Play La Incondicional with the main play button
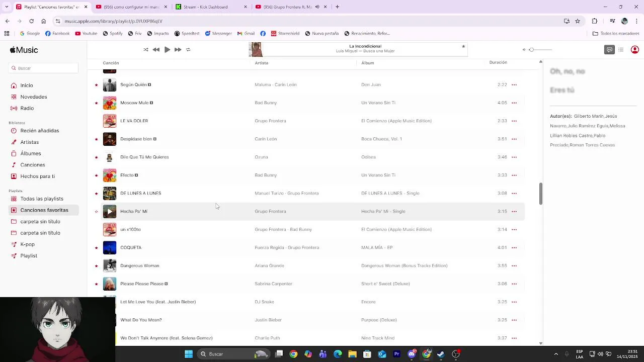644x362 pixels. (x=167, y=50)
